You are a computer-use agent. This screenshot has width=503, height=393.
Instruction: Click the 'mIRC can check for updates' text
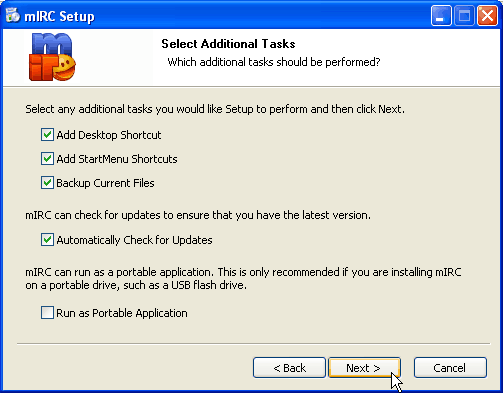pos(198,215)
